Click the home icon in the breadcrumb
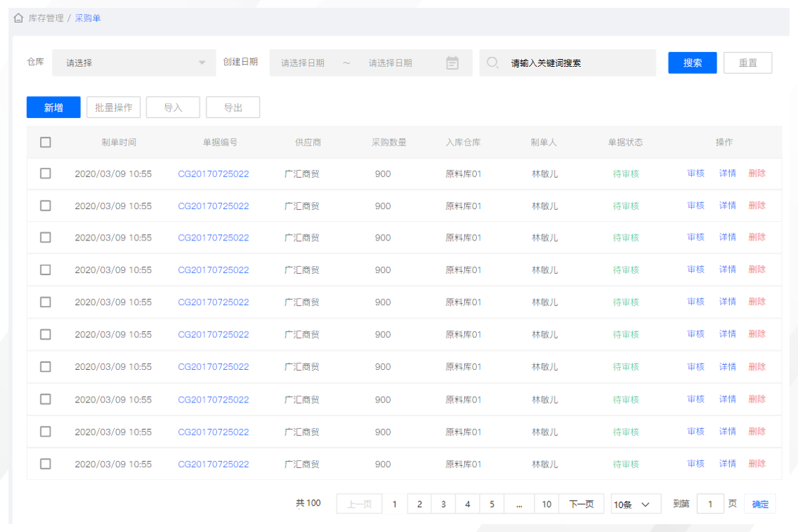 pyautogui.click(x=19, y=18)
